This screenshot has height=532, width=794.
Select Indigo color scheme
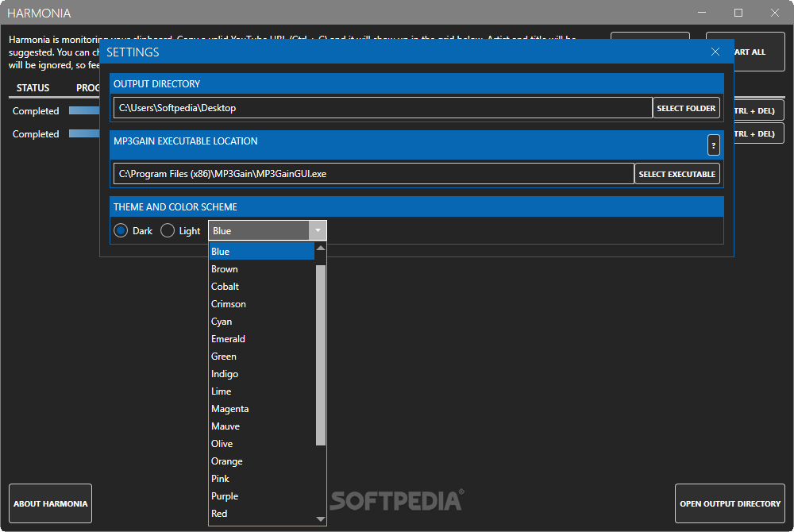[262, 373]
